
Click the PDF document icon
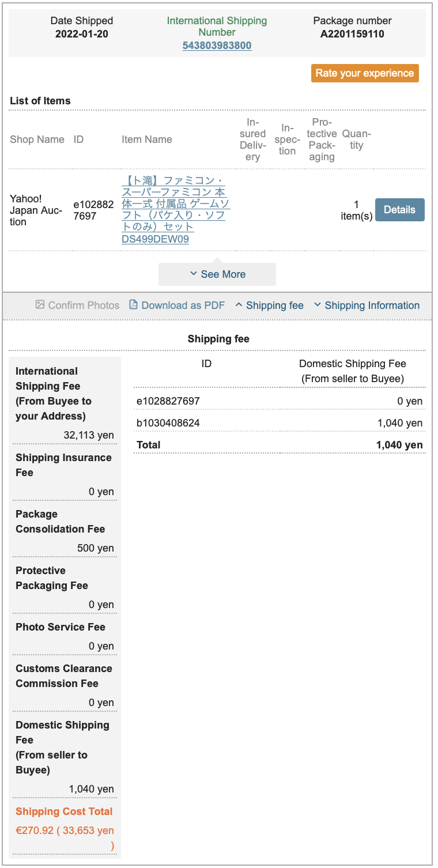tap(133, 305)
